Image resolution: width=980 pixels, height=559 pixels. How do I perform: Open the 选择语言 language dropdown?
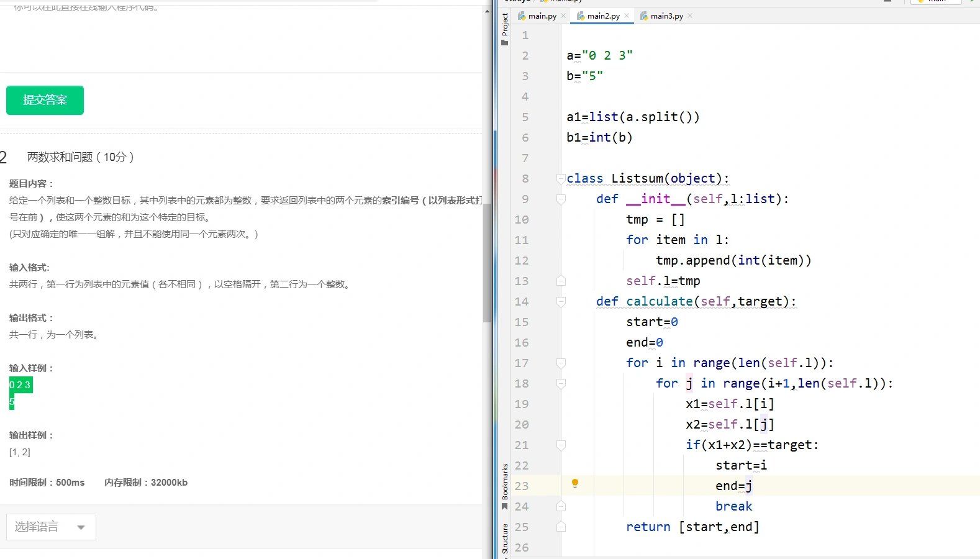(x=51, y=527)
